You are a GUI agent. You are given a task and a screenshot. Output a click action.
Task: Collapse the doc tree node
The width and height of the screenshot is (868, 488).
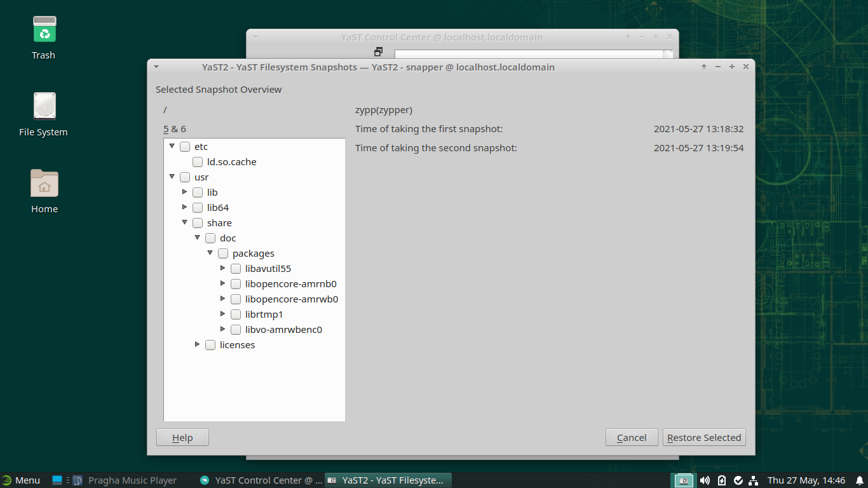(198, 238)
